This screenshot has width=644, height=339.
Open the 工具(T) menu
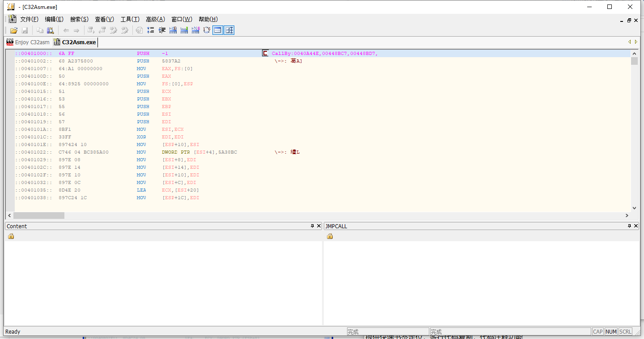(130, 19)
